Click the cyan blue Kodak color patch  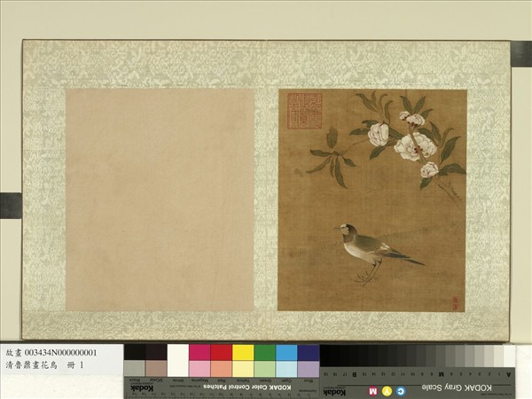[286, 352]
